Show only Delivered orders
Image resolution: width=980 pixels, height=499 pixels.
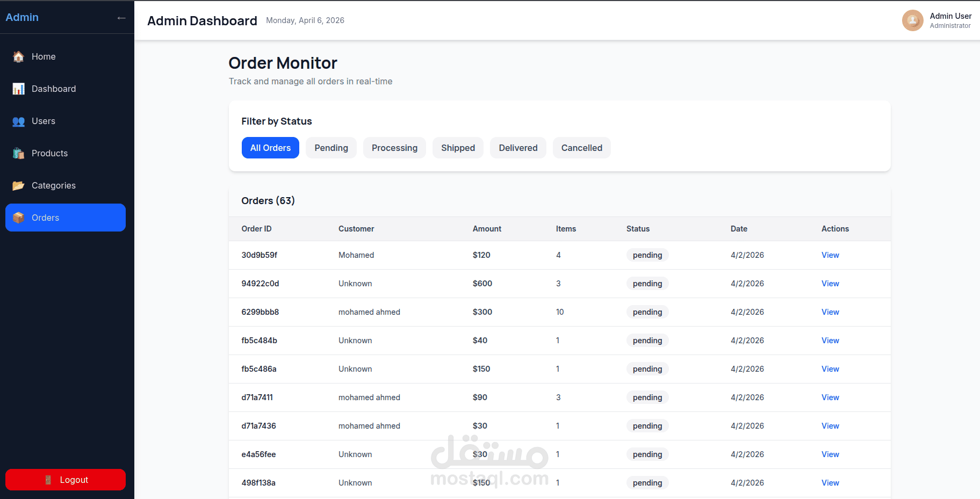click(518, 148)
